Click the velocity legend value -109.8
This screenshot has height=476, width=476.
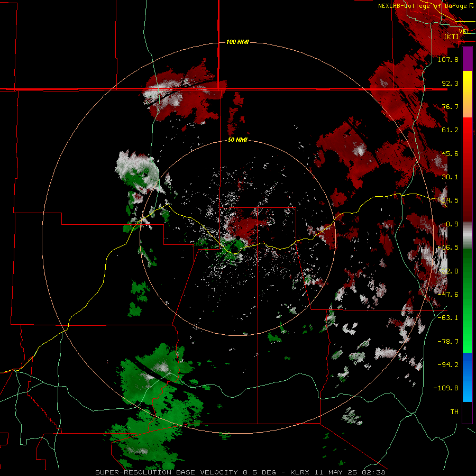tap(446, 388)
